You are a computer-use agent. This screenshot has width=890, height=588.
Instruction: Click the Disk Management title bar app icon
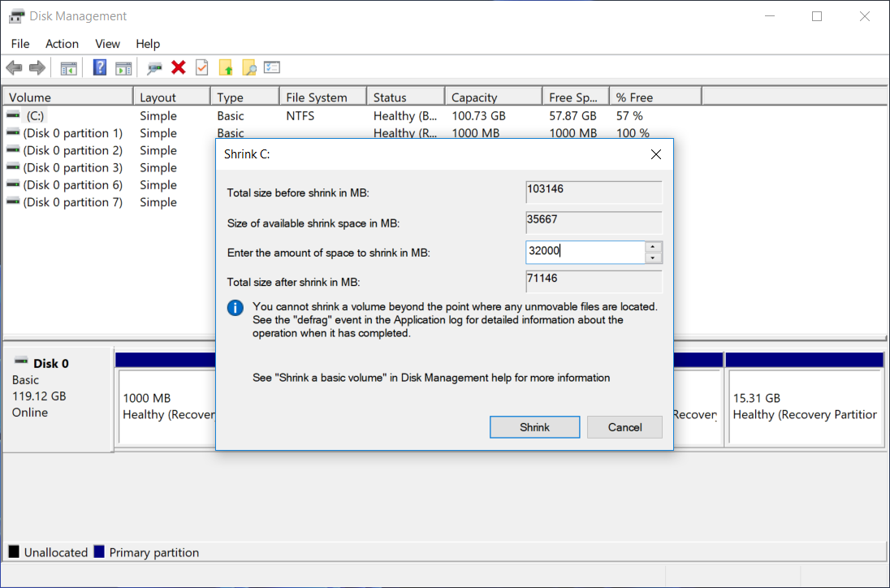point(16,16)
